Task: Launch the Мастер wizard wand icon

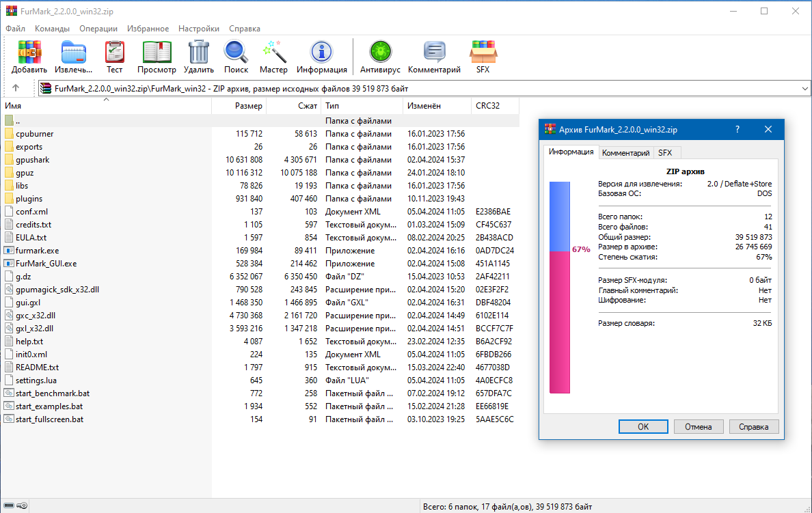Action: 273,53
